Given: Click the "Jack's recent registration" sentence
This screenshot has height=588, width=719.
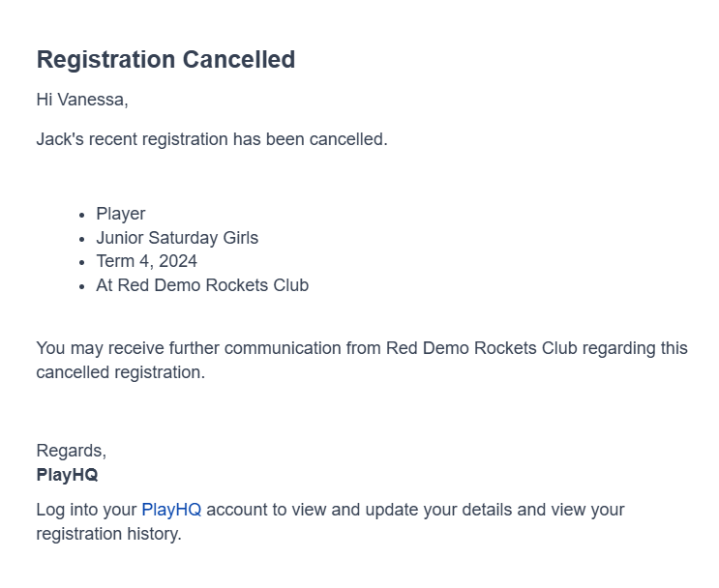Looking at the screenshot, I should click(x=211, y=138).
